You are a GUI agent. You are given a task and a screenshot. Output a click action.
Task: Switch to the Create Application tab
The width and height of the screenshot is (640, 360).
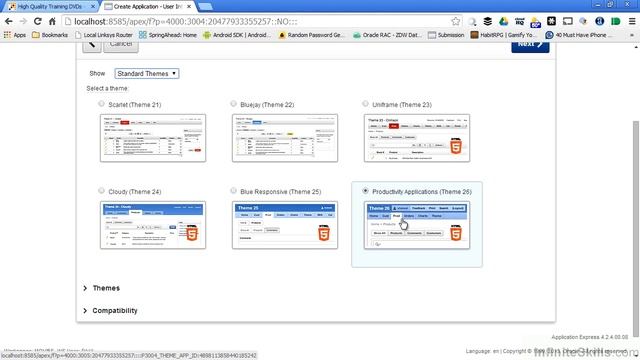pyautogui.click(x=148, y=7)
